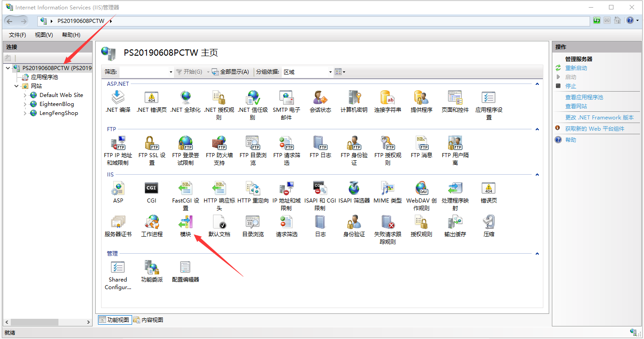Open the .NET 授权规则 feature
The width and height of the screenshot is (644, 339).
(219, 105)
